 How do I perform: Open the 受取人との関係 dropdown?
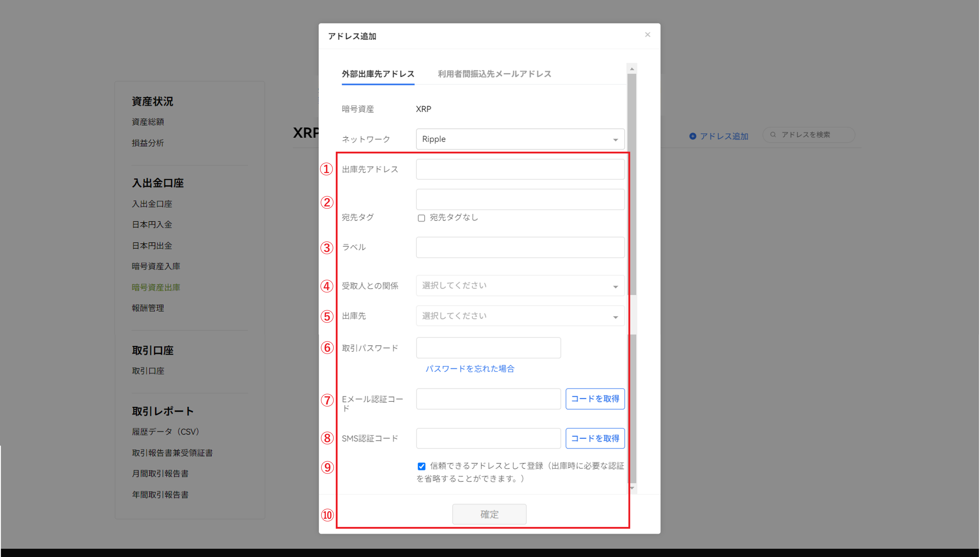(x=520, y=286)
